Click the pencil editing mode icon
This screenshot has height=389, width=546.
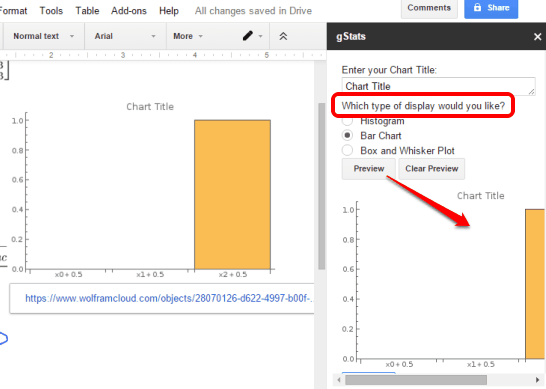pos(248,36)
